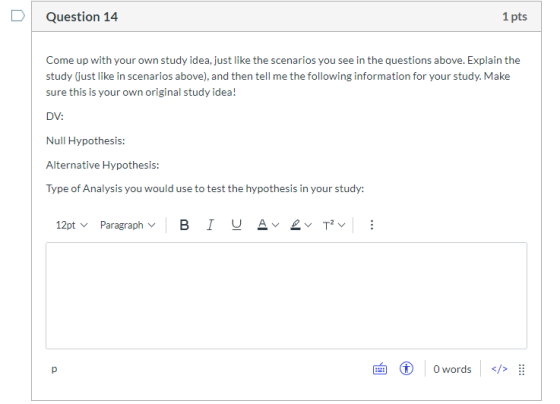
Task: Open the Paragraph block format dropdown
Action: (x=128, y=225)
